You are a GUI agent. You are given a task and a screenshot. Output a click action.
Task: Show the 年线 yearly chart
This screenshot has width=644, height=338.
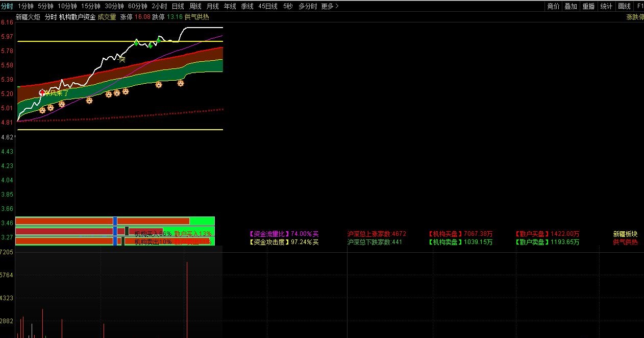coord(230,6)
